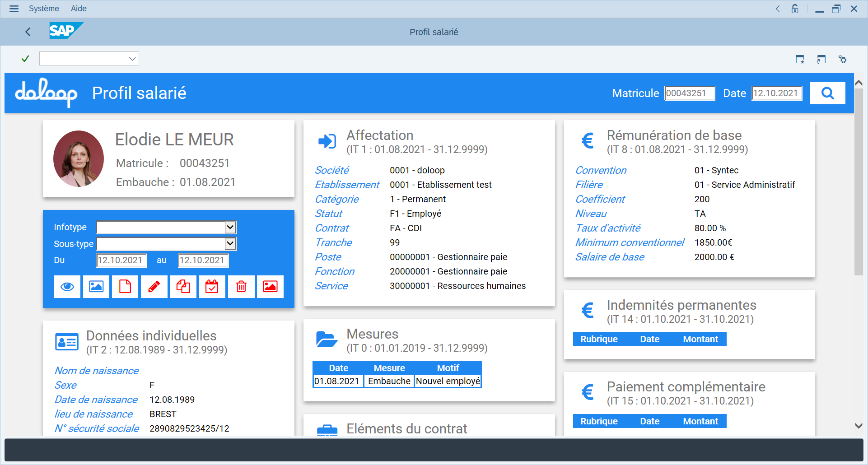Click the Nouvel employé cell
868x465 pixels.
[x=448, y=381]
